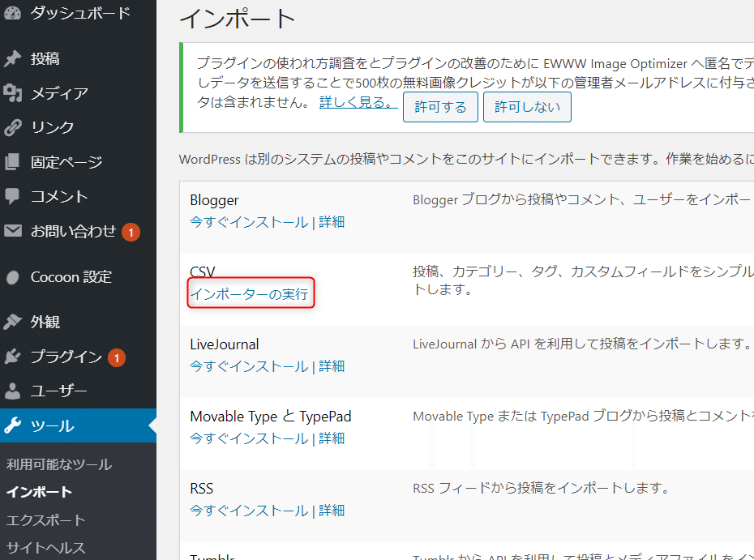The image size is (754, 560).
Task: Click the user silhouette icon beside ユーザー
Action: 12,391
